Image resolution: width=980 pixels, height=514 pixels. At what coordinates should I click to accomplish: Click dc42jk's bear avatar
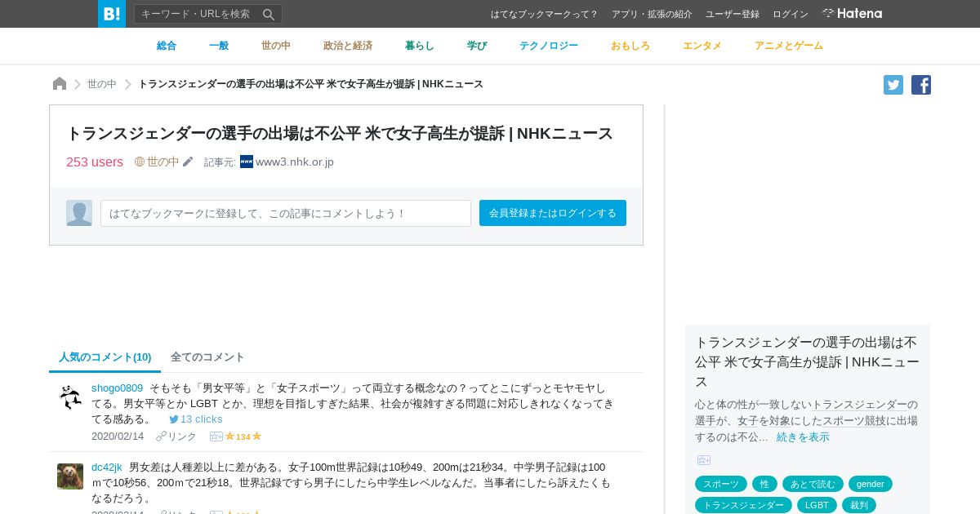click(70, 476)
